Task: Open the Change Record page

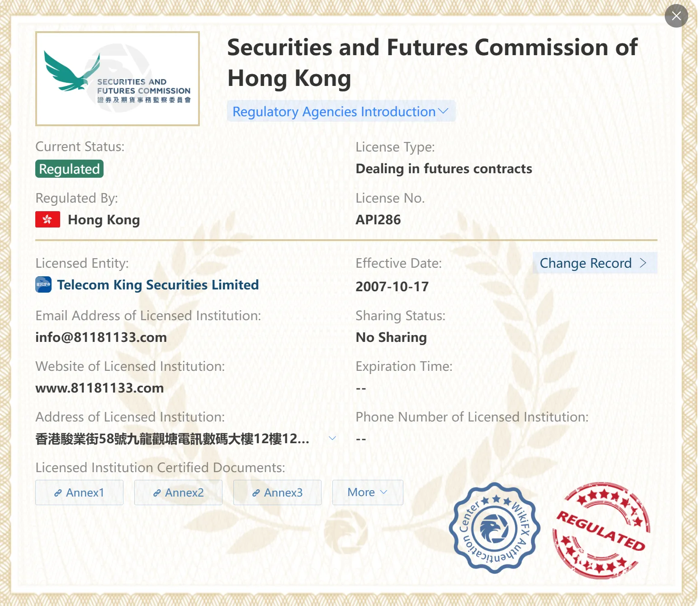Action: click(x=595, y=263)
